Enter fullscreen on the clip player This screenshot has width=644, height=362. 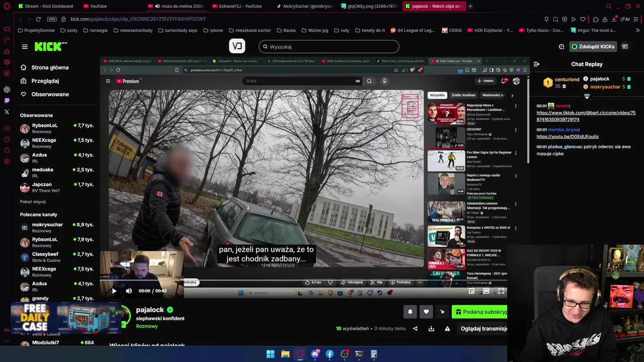point(501,291)
